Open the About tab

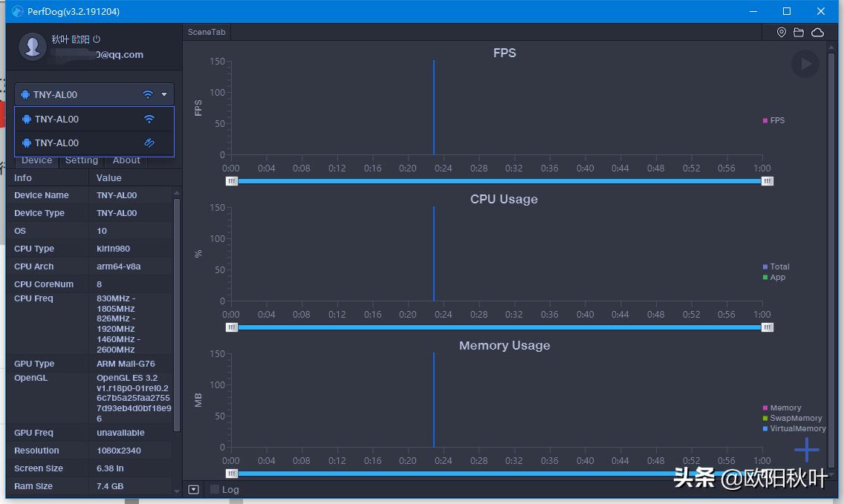point(126,160)
